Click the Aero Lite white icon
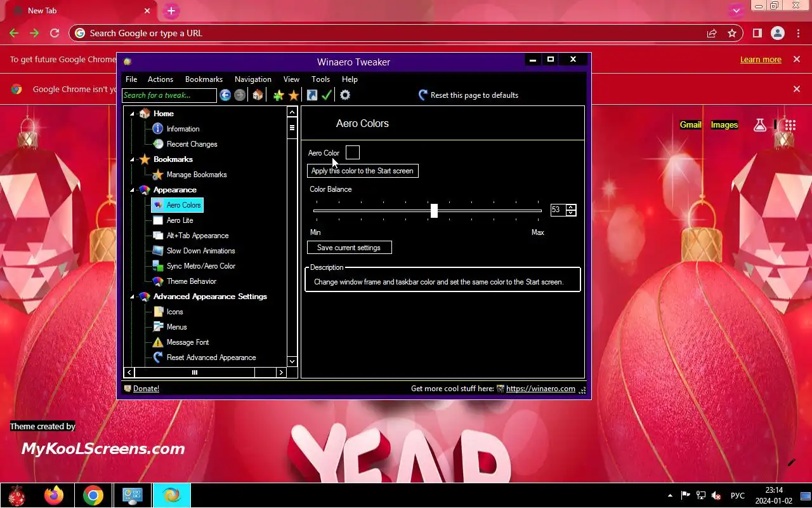Viewport: 812px width, 508px height. coord(158,220)
